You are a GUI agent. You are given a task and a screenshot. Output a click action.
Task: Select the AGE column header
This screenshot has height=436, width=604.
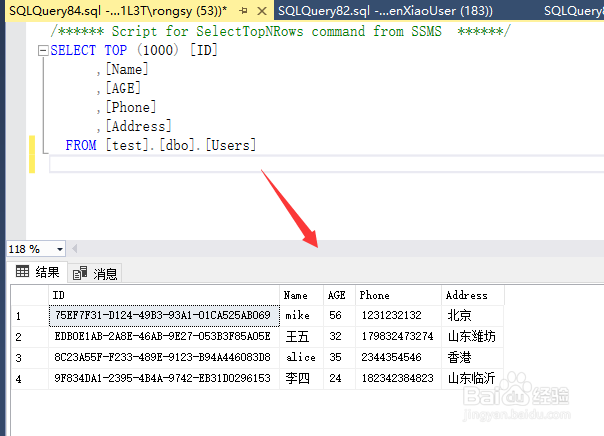(x=339, y=295)
